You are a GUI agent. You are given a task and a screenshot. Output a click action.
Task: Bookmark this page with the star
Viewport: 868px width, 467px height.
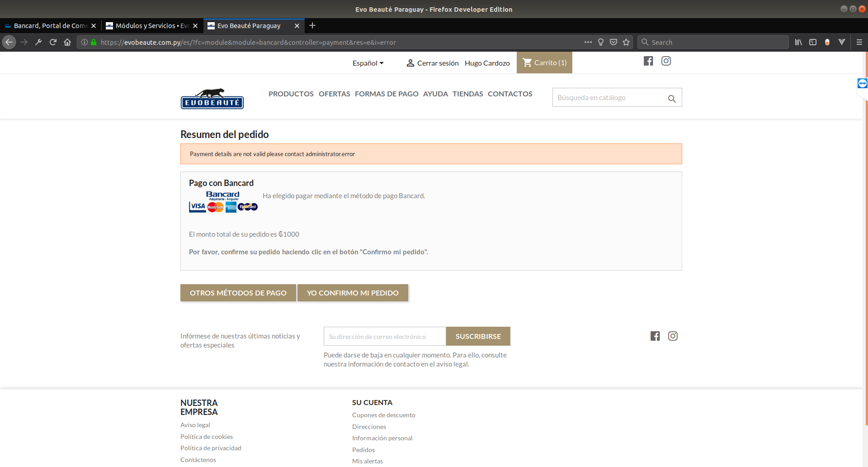(626, 42)
